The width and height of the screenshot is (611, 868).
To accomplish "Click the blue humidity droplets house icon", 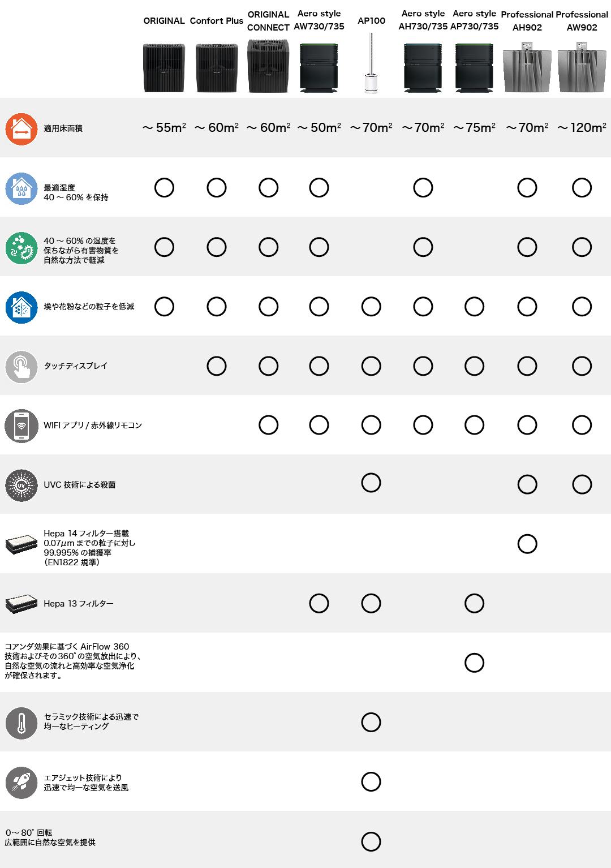I will [x=21, y=188].
